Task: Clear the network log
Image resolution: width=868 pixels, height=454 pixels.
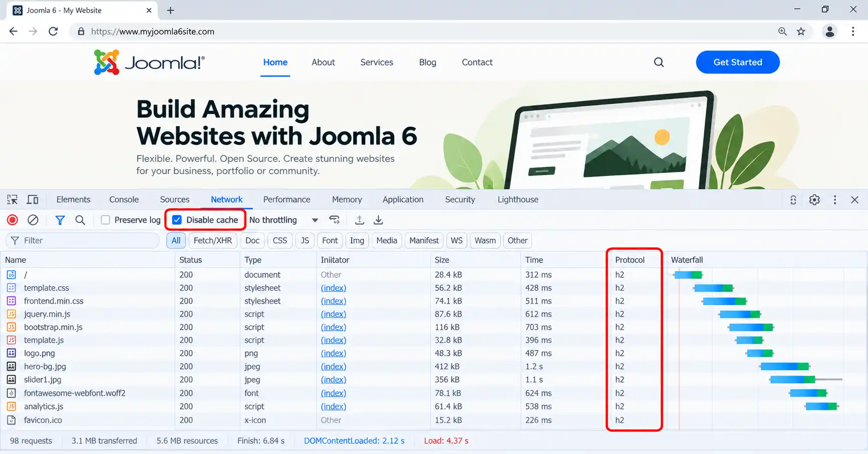Action: (33, 220)
